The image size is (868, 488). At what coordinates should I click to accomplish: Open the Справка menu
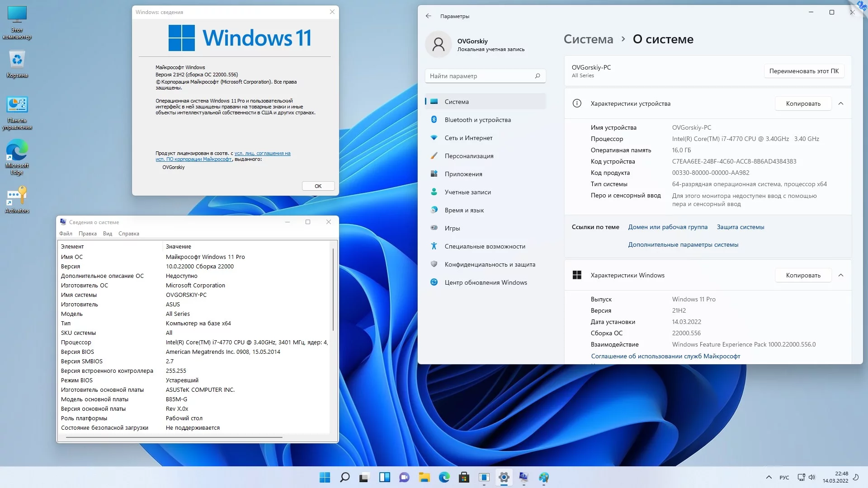[x=128, y=234]
